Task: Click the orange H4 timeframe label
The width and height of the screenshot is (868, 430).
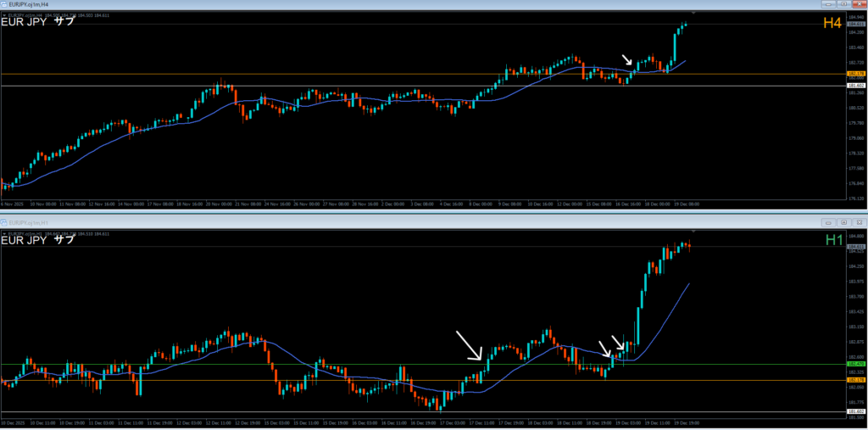Action: 832,23
